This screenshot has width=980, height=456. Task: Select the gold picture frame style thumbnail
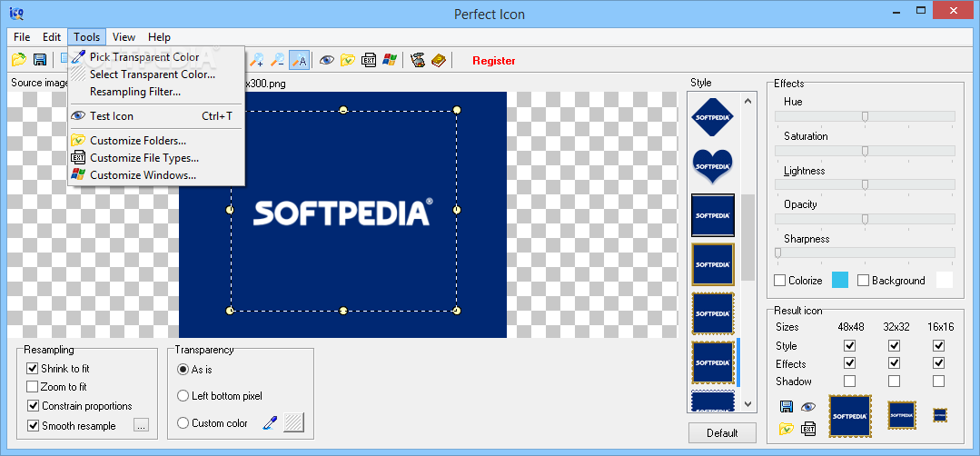tap(713, 264)
